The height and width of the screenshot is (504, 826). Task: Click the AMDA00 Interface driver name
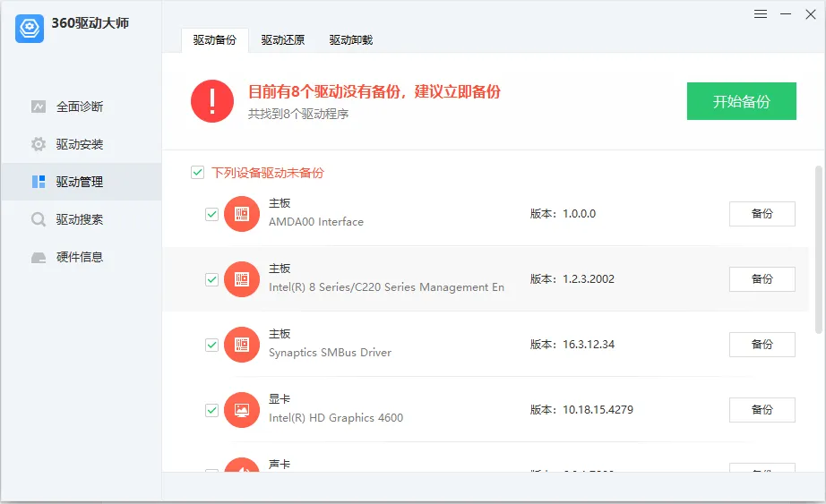[x=316, y=222]
